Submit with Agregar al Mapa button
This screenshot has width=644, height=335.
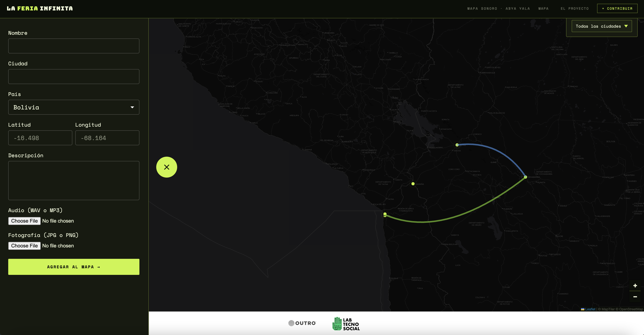pyautogui.click(x=74, y=267)
